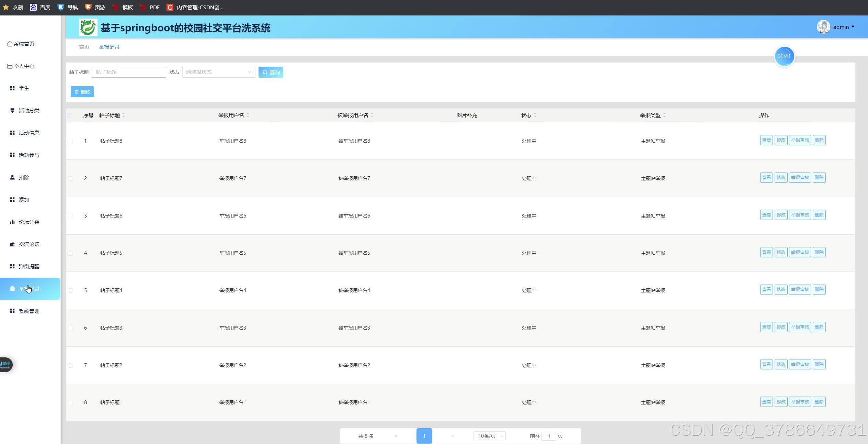
Task: Go to 首页 breadcrumb tab
Action: click(x=84, y=47)
